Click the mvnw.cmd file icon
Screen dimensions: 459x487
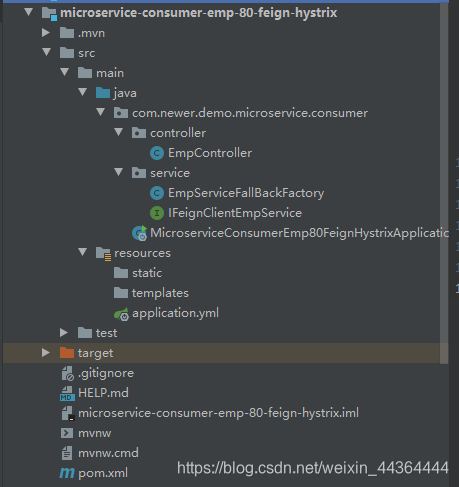click(x=67, y=453)
